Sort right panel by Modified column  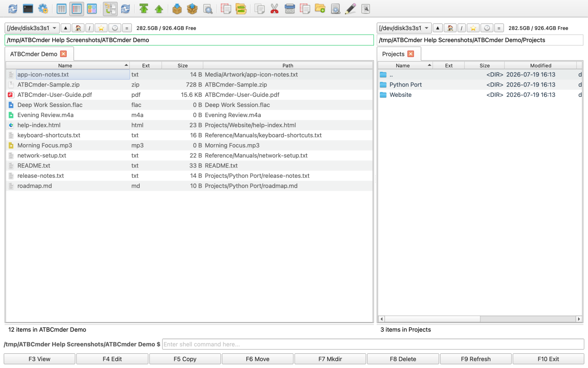(541, 66)
